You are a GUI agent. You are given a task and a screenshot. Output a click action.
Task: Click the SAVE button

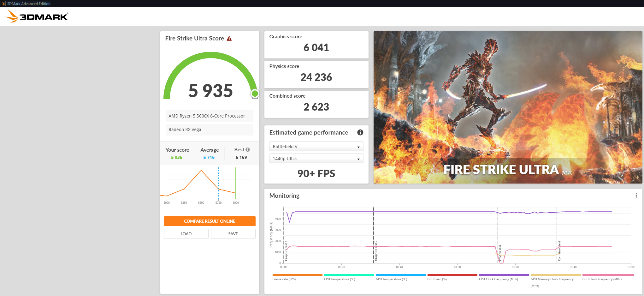point(233,234)
